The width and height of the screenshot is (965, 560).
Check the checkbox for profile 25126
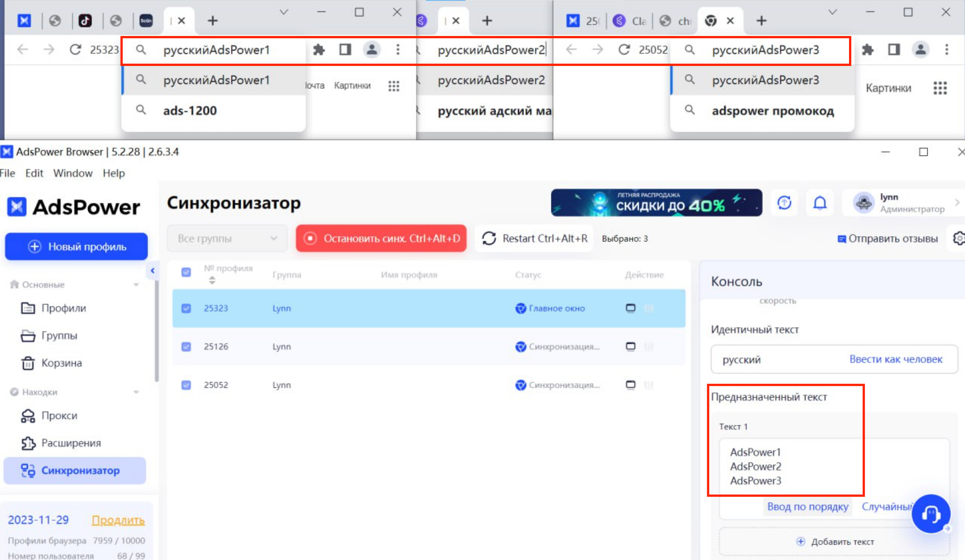click(186, 346)
